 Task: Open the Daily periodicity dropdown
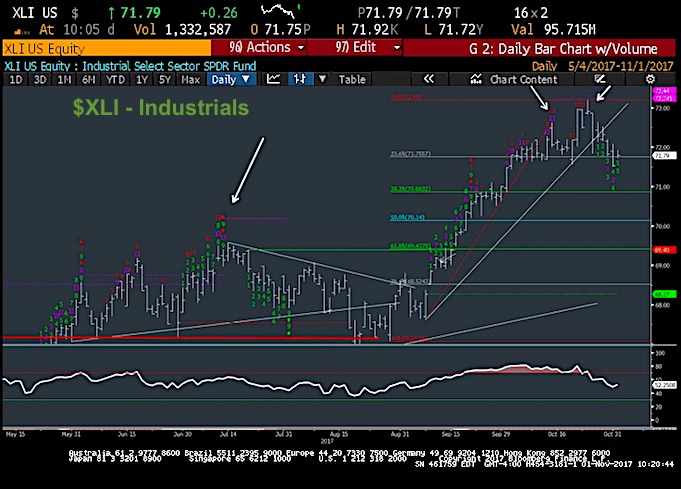[231, 79]
